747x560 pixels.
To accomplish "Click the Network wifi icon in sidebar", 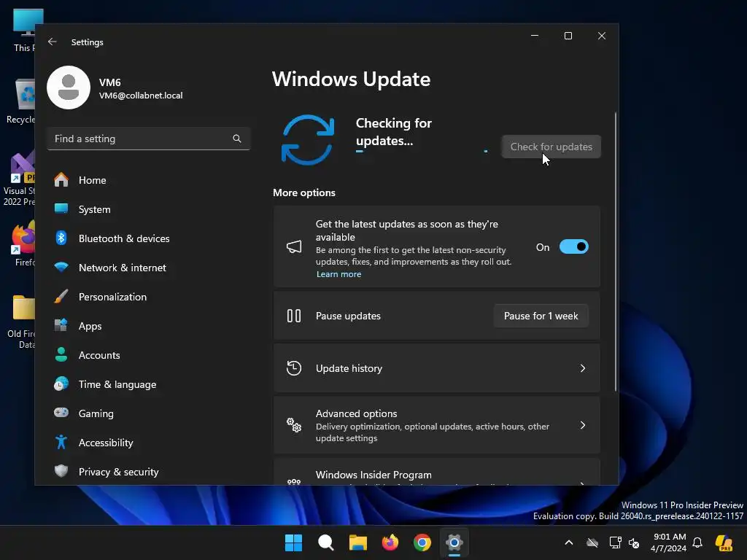I will click(x=61, y=267).
